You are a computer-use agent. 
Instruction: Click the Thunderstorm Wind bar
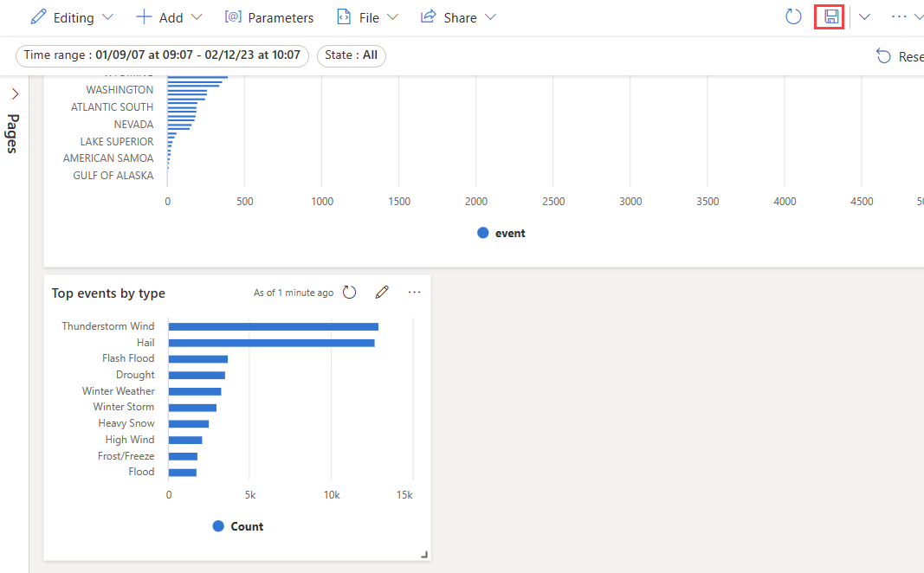pos(273,326)
